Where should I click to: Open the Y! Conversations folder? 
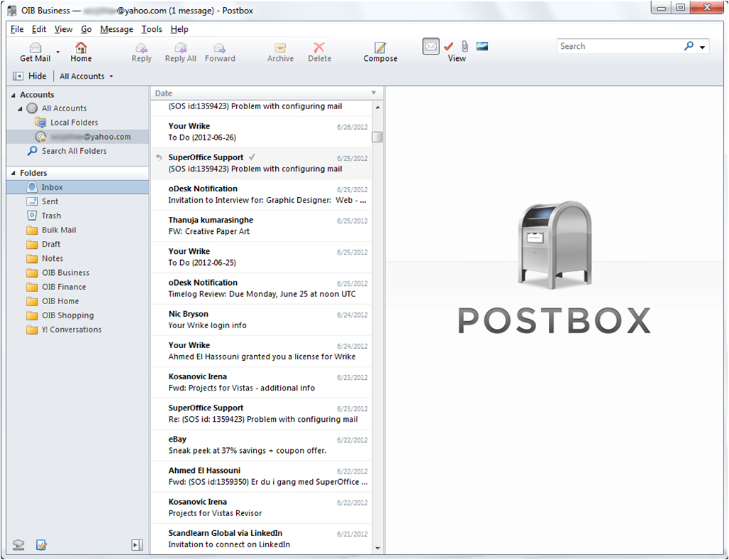click(x=71, y=330)
